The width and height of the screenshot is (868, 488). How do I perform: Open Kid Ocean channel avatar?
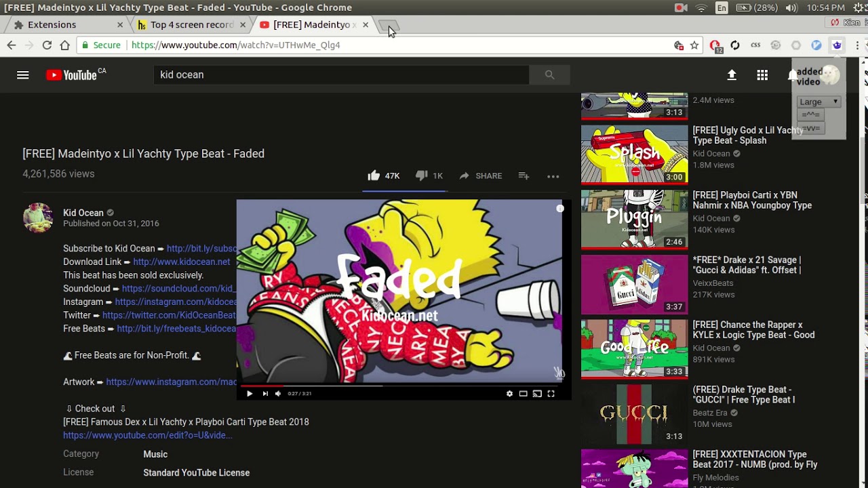point(38,218)
